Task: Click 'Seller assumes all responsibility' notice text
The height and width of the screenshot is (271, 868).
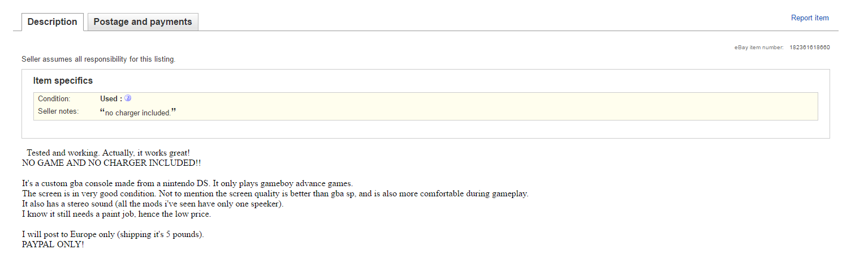Action: pyautogui.click(x=98, y=59)
